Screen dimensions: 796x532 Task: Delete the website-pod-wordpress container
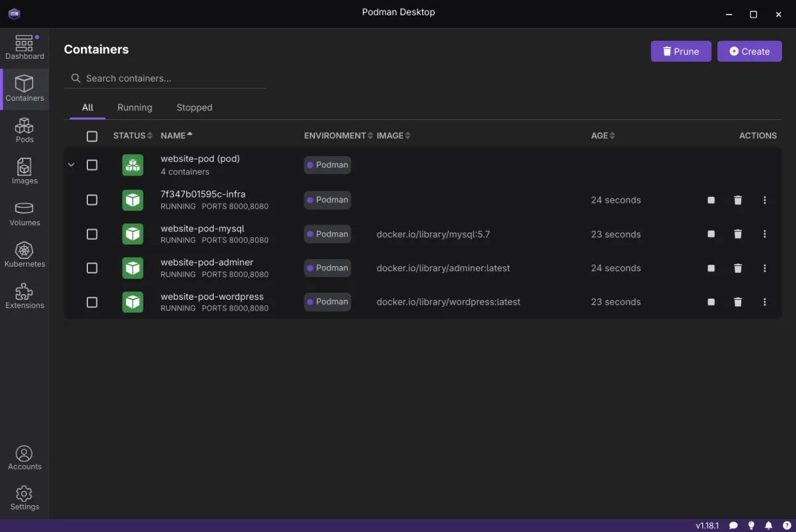738,302
